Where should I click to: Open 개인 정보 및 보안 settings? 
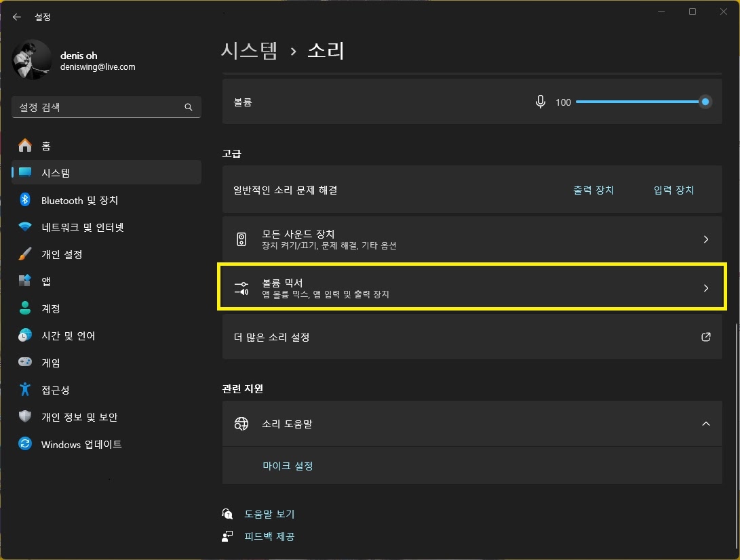pyautogui.click(x=106, y=416)
